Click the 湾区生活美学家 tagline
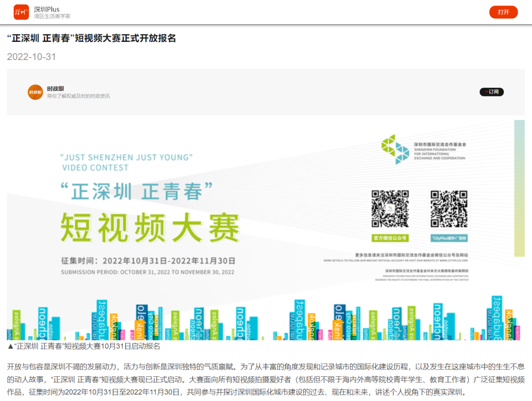Image resolution: width=532 pixels, height=401 pixels. pyautogui.click(x=52, y=16)
